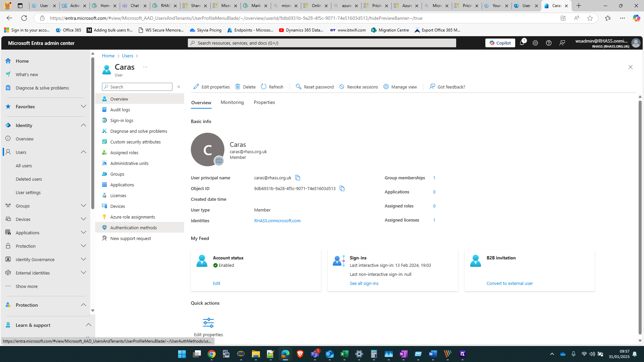The height and width of the screenshot is (362, 644).
Task: Click Delete in user toolbar
Action: (x=246, y=87)
